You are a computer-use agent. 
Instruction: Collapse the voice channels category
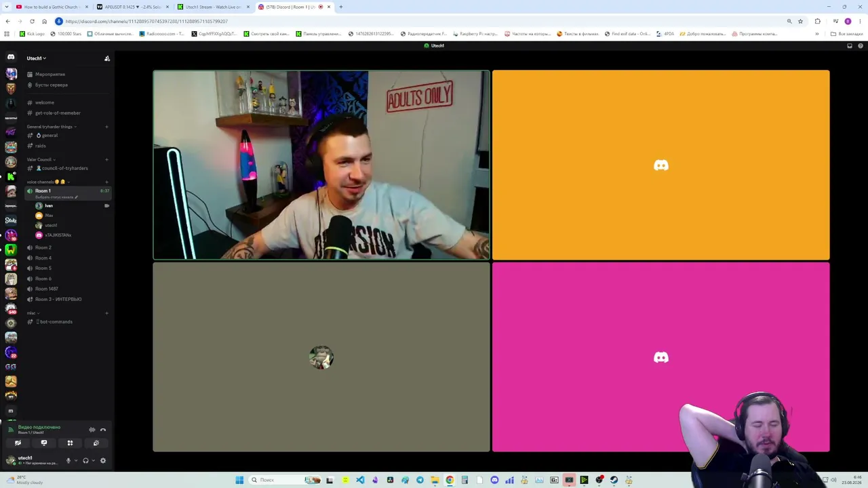(x=48, y=182)
